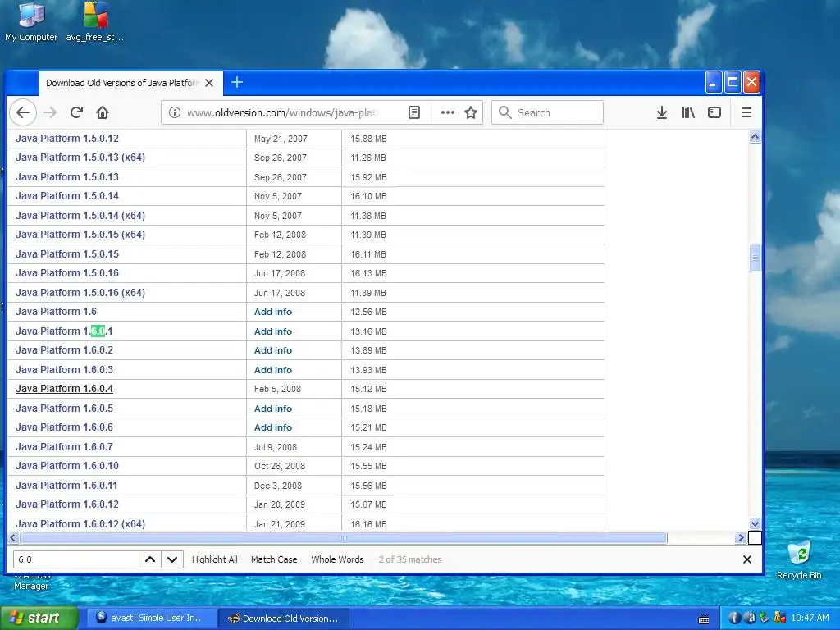
Task: Open Java Platform 1.6.0.10 link
Action: click(67, 466)
